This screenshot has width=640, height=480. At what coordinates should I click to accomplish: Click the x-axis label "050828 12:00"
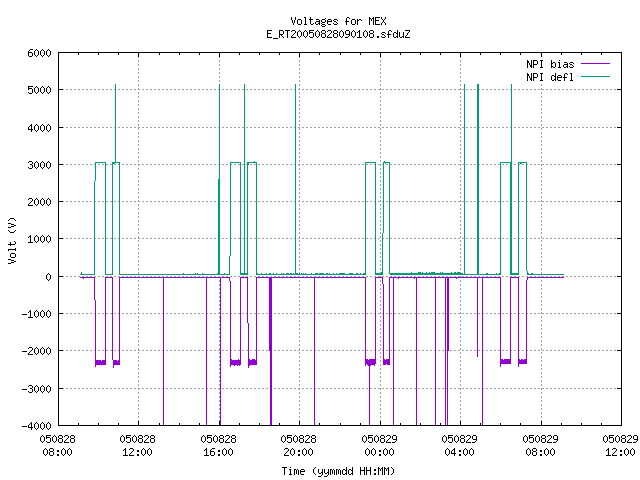(138, 446)
